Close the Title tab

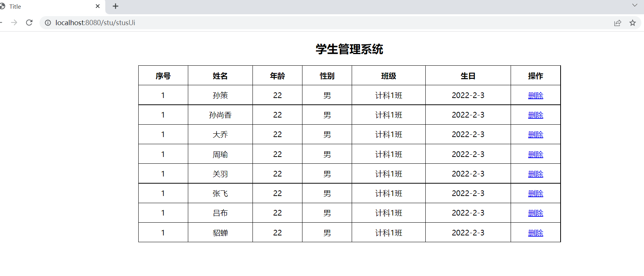click(98, 6)
